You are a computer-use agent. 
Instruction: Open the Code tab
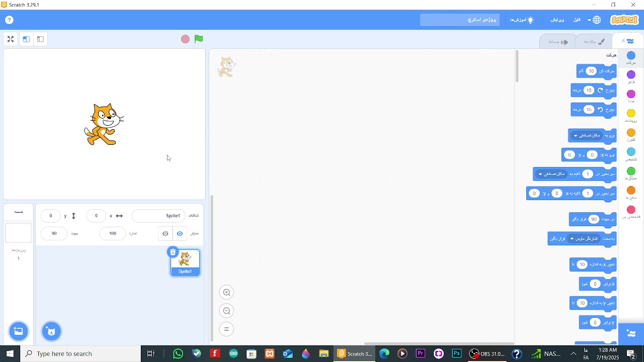coord(627,41)
